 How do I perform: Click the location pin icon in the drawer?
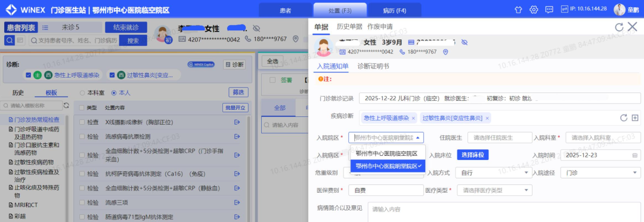tap(445, 52)
